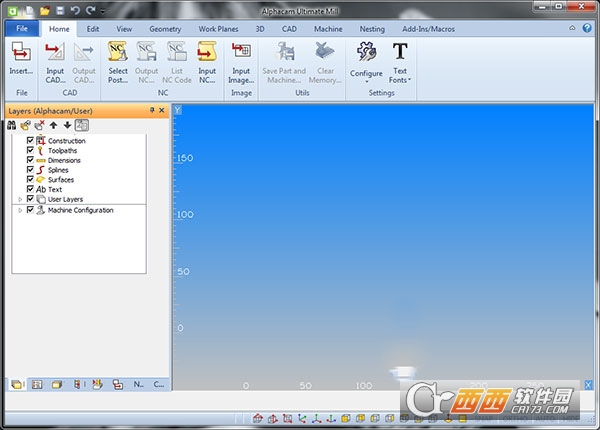The image size is (600, 430).
Task: Click the Clear Memory icon
Action: [325, 51]
